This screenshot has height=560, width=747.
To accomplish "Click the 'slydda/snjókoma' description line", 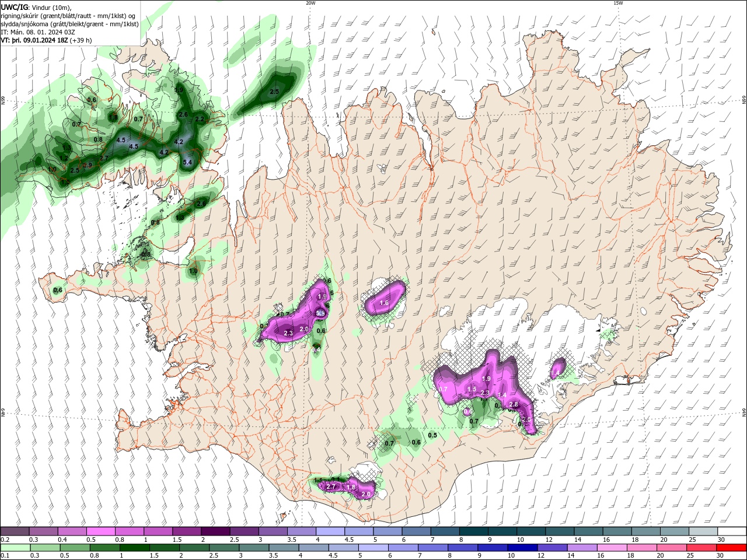I will 69,24.
